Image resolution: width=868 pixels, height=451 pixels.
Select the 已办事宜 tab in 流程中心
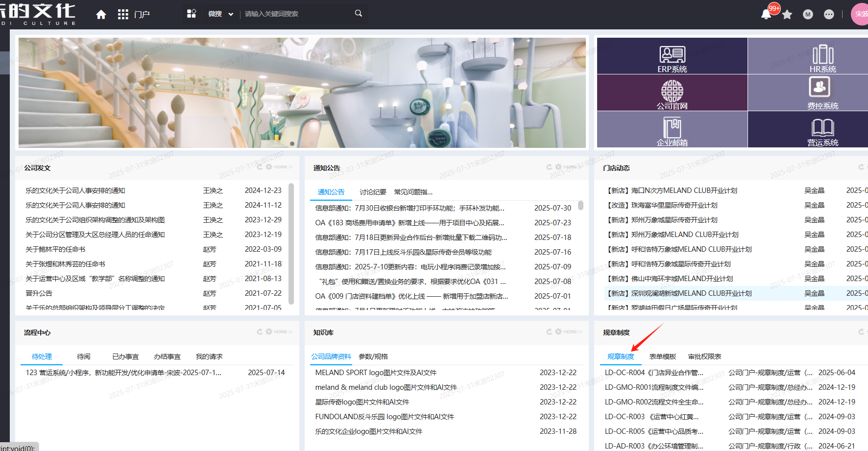(125, 356)
